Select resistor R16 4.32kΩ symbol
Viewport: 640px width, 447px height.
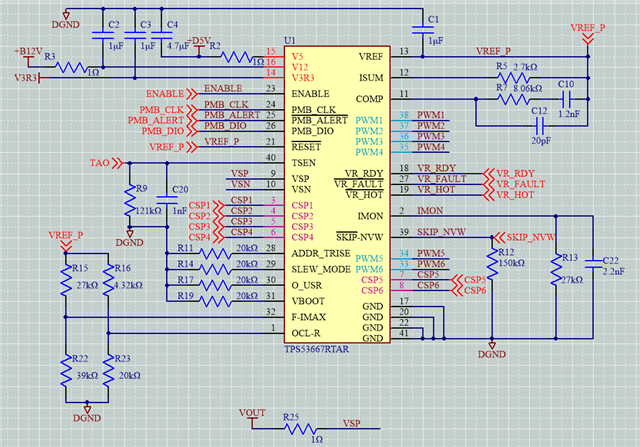tap(109, 280)
